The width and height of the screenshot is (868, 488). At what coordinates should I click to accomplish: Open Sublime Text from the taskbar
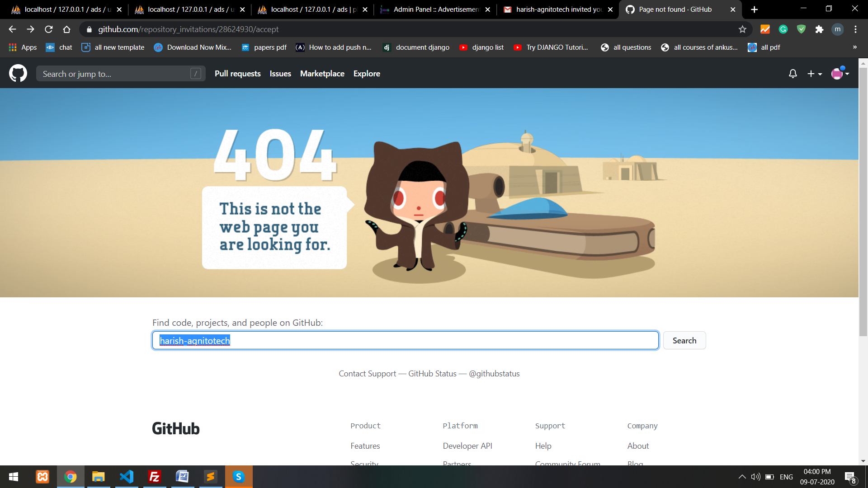click(211, 477)
